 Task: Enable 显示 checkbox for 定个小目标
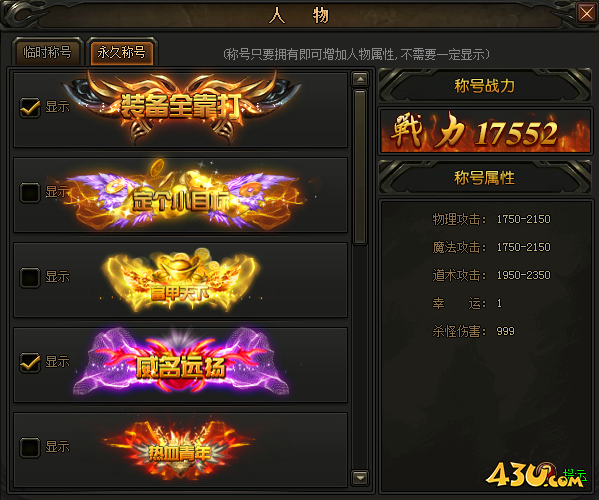[x=30, y=192]
